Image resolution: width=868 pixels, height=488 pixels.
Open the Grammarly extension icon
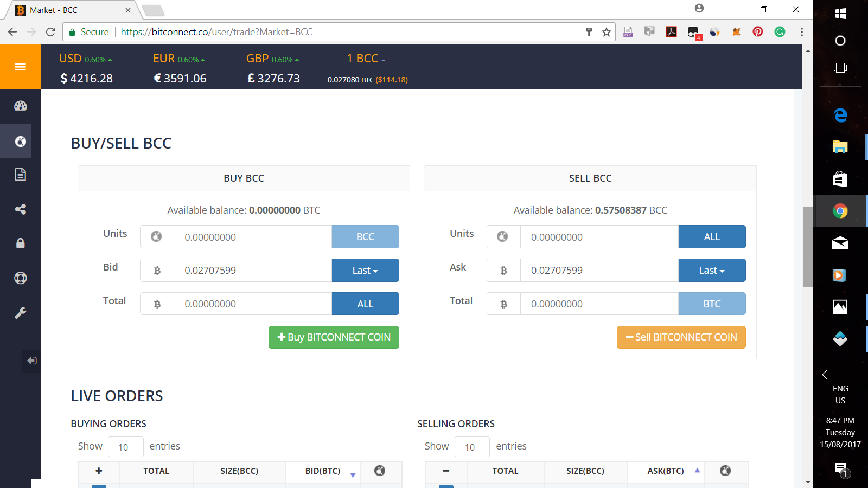(x=780, y=32)
